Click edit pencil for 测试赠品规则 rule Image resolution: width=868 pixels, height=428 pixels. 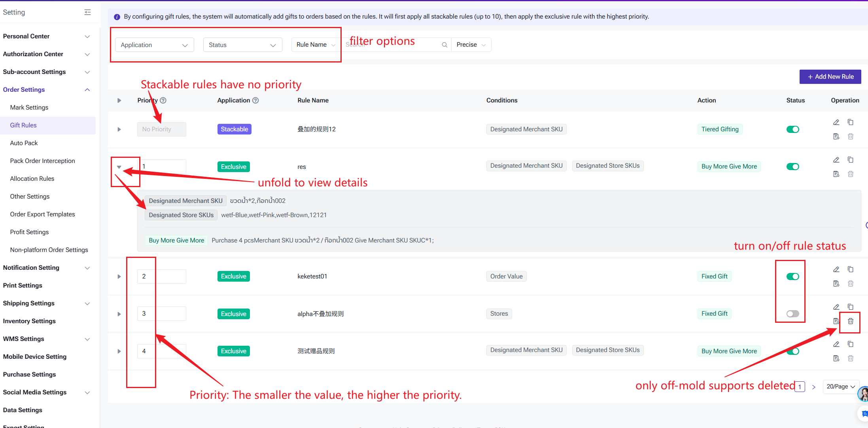pos(836,344)
